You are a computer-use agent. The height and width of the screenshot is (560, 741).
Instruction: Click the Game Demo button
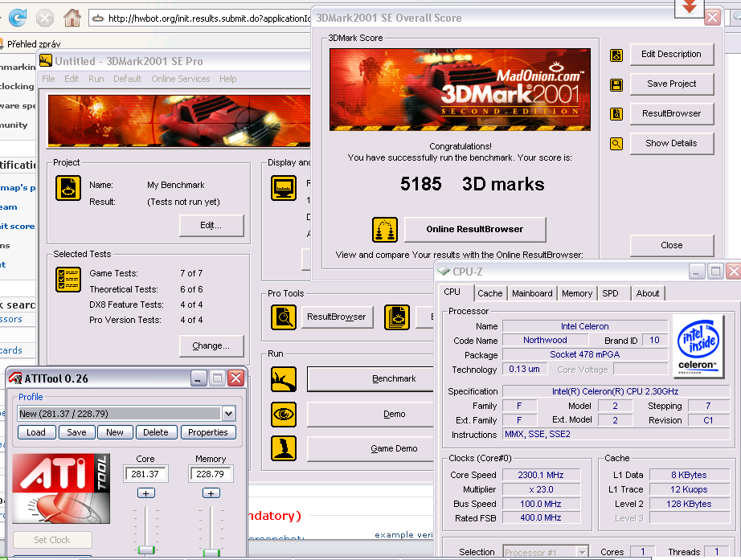(x=370, y=449)
